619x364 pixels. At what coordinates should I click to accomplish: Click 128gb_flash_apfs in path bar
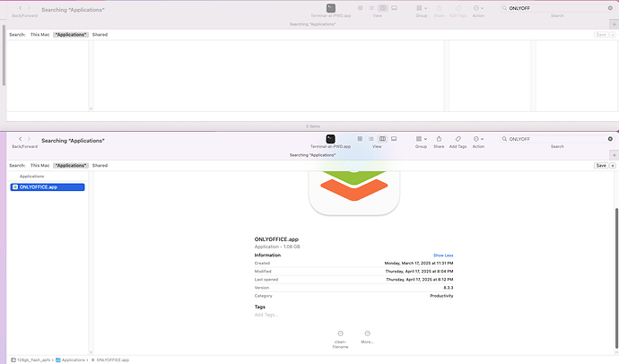31,360
